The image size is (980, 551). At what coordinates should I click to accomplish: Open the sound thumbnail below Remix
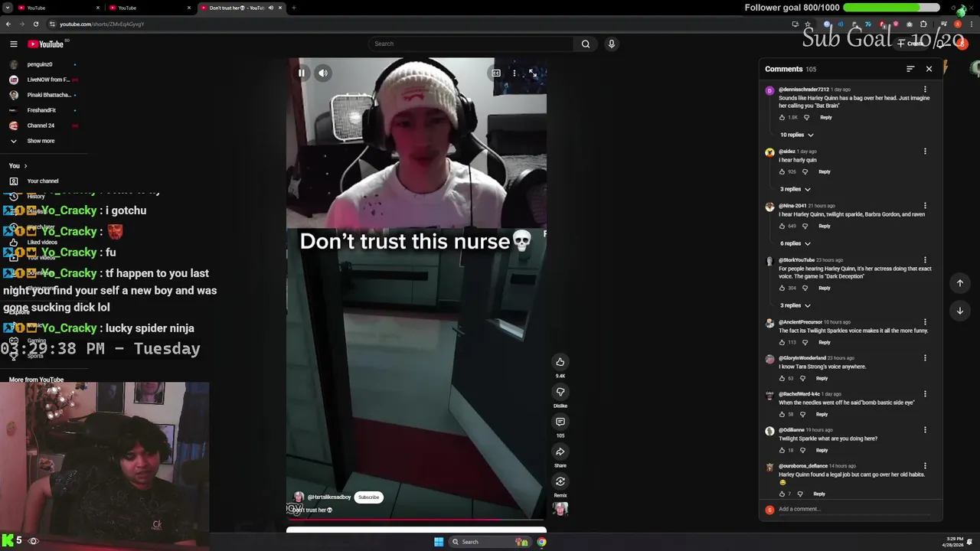pyautogui.click(x=560, y=509)
